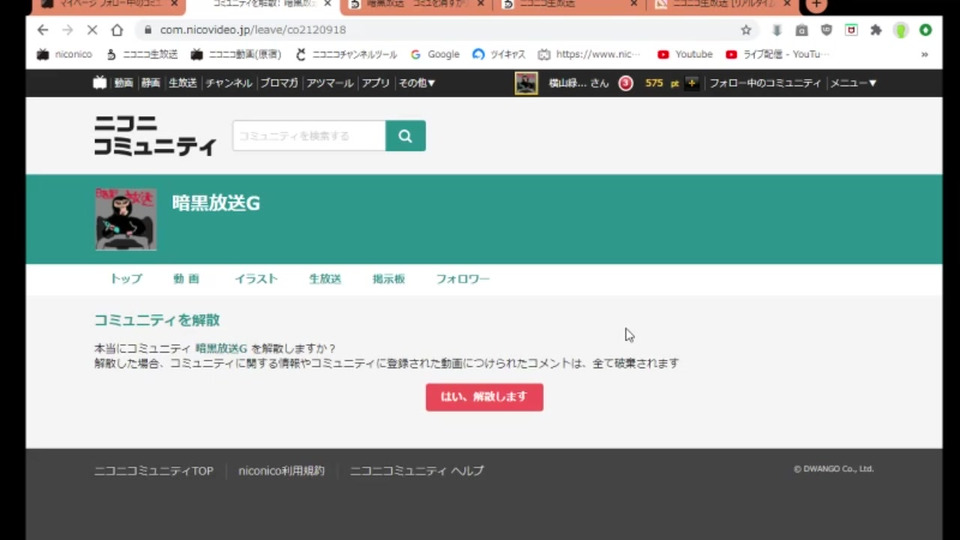Open the shield extension icon
The image size is (960, 540).
(827, 30)
